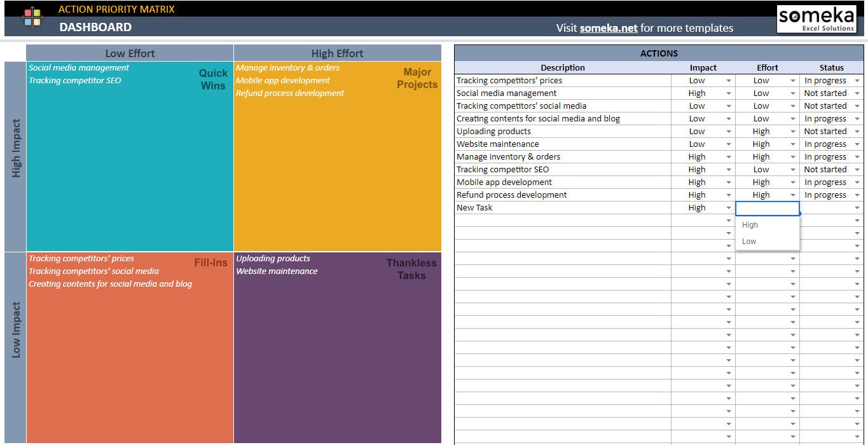Screen dimensions: 868x445
Task: Click the Low Effort column header
Action: [x=130, y=53]
